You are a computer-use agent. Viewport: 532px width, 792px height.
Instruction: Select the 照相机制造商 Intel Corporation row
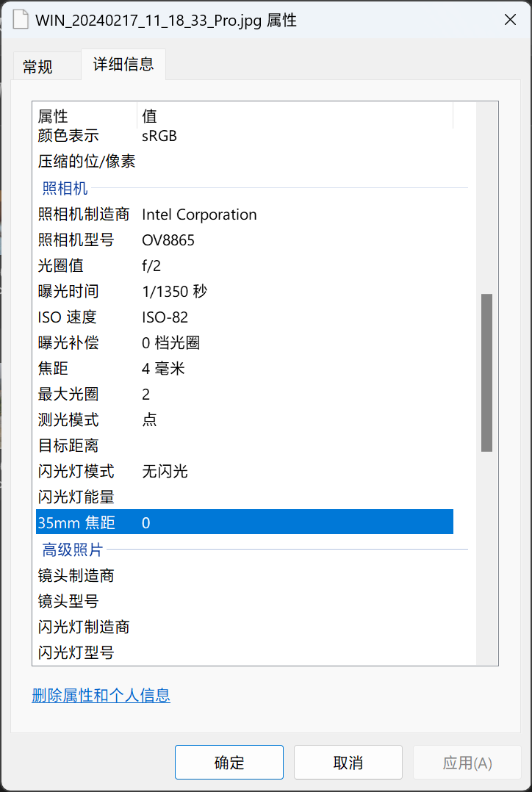tap(245, 215)
